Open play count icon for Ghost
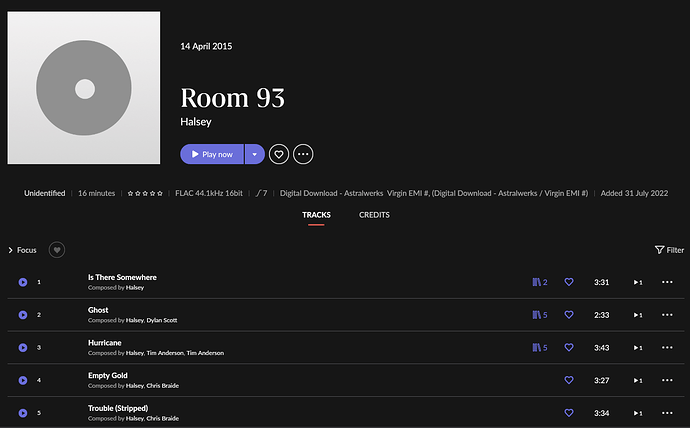The height and width of the screenshot is (428, 690). tap(638, 315)
